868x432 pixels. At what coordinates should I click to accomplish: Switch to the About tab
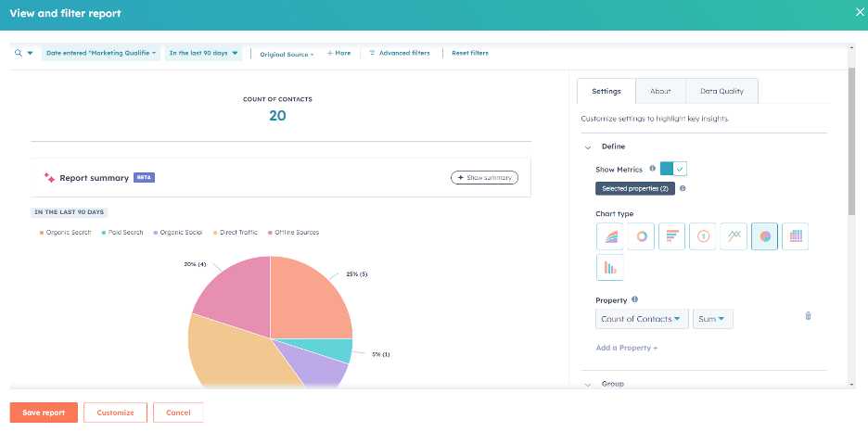(x=660, y=92)
